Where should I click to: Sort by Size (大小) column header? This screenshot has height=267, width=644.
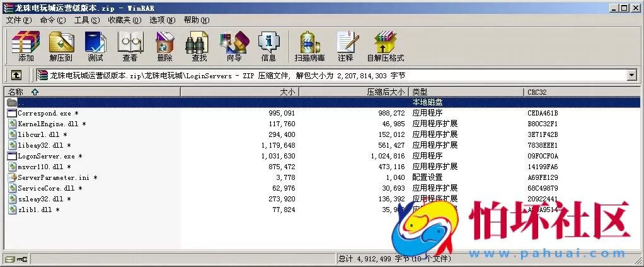[x=240, y=92]
